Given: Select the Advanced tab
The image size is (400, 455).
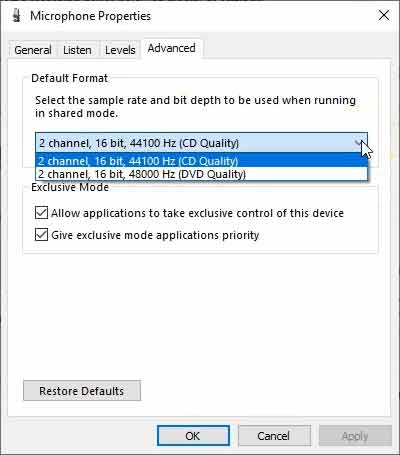Looking at the screenshot, I should pyautogui.click(x=172, y=48).
